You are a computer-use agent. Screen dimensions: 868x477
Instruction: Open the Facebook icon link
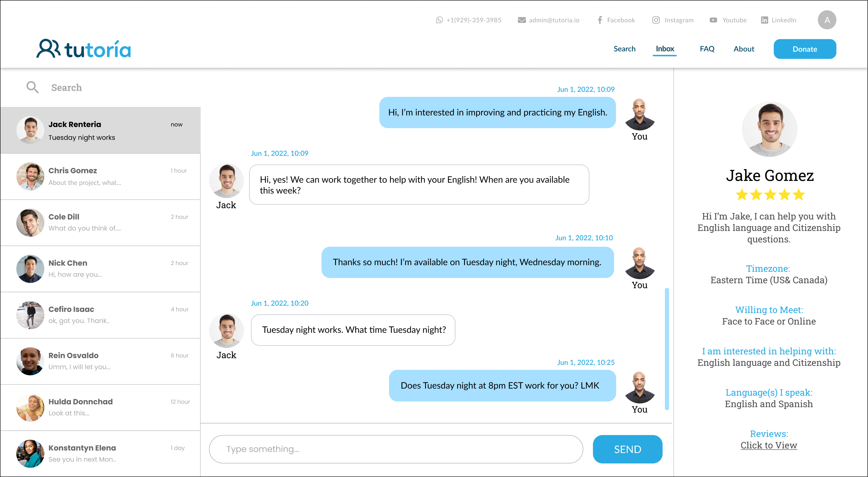[600, 20]
